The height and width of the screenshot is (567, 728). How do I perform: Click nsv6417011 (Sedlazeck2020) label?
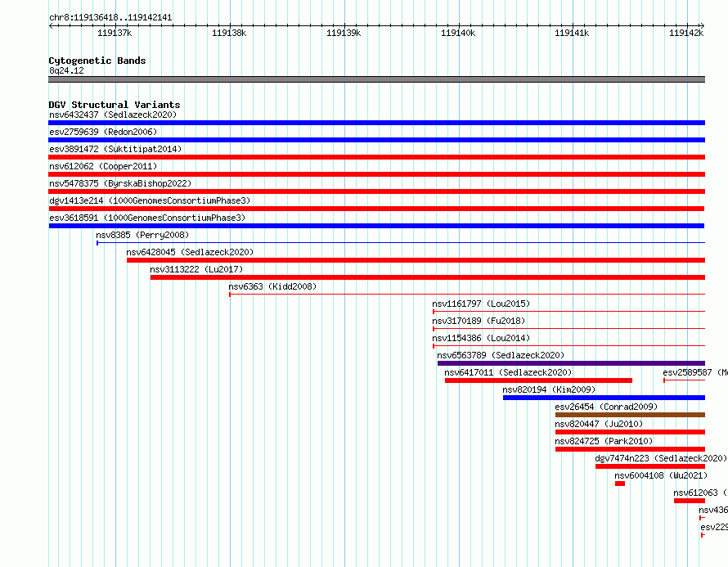508,372
